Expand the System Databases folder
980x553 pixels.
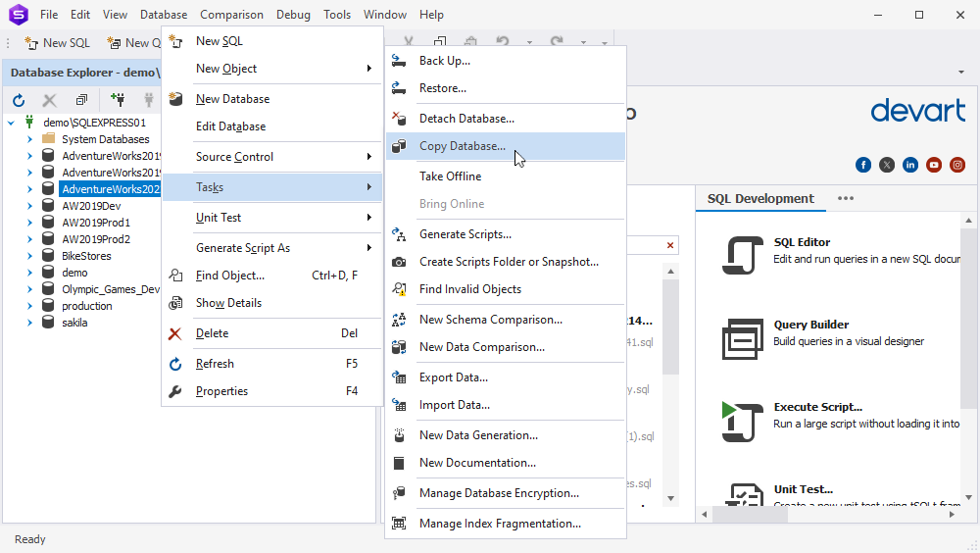point(29,139)
